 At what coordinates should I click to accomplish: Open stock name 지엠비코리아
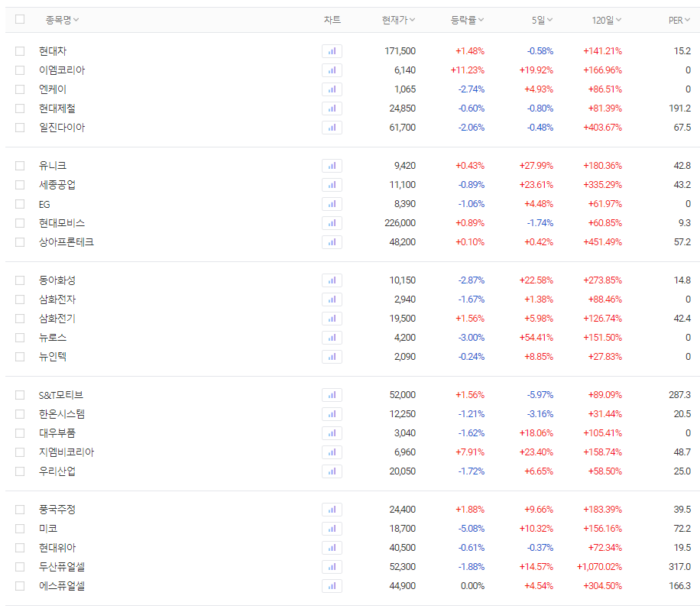tap(66, 452)
